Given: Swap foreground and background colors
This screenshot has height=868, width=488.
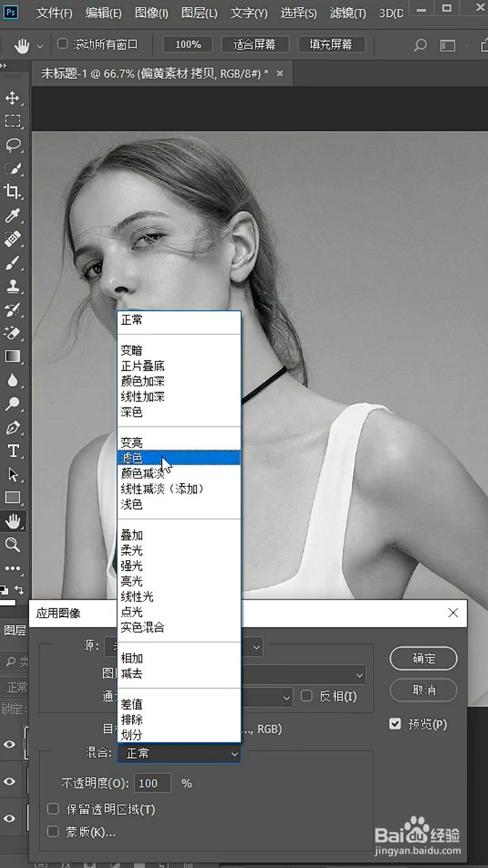Looking at the screenshot, I should pos(19,590).
